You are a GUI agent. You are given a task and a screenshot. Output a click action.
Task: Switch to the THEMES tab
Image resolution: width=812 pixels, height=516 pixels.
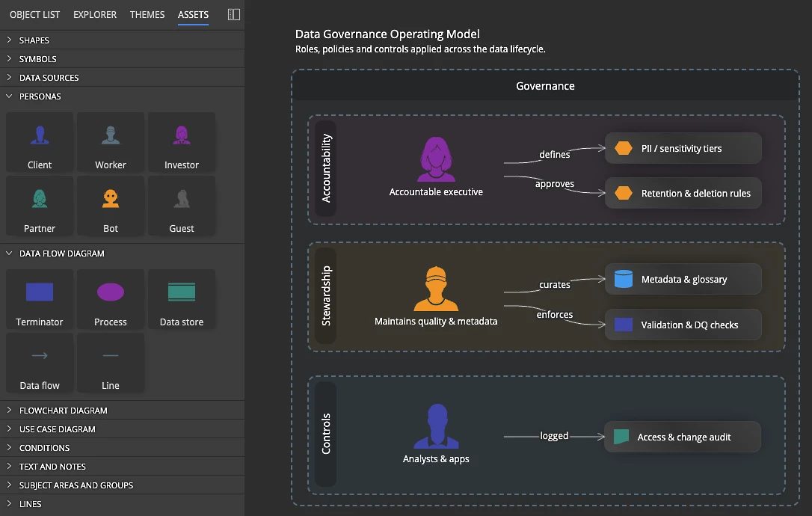click(147, 14)
